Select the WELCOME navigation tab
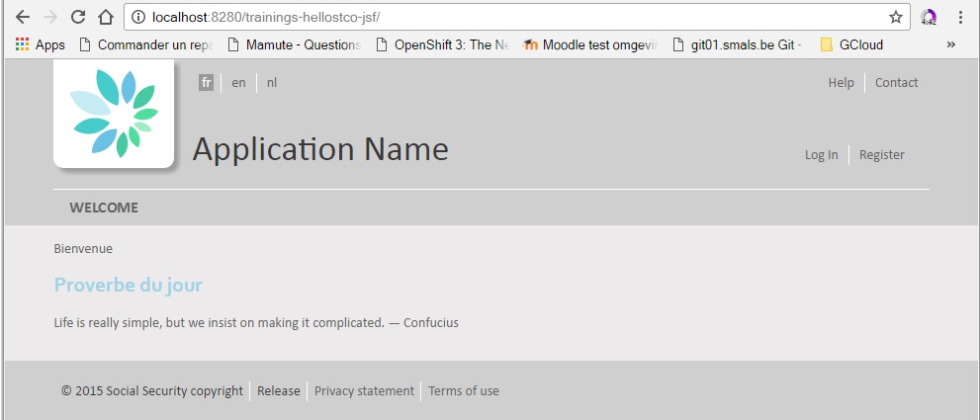This screenshot has width=980, height=420. [104, 208]
